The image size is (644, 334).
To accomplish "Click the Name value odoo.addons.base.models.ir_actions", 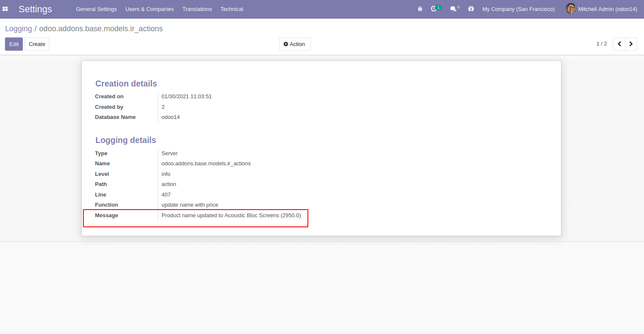I will 206,164.
